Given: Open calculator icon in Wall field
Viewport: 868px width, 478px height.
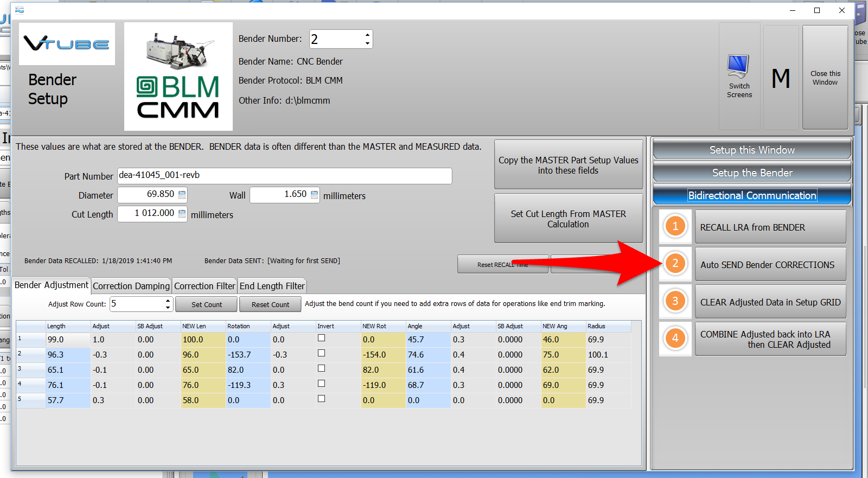Looking at the screenshot, I should pyautogui.click(x=314, y=194).
